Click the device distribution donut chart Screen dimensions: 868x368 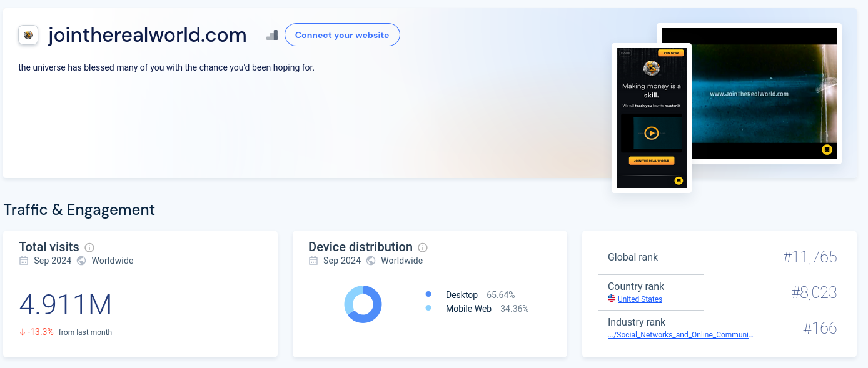click(x=363, y=304)
